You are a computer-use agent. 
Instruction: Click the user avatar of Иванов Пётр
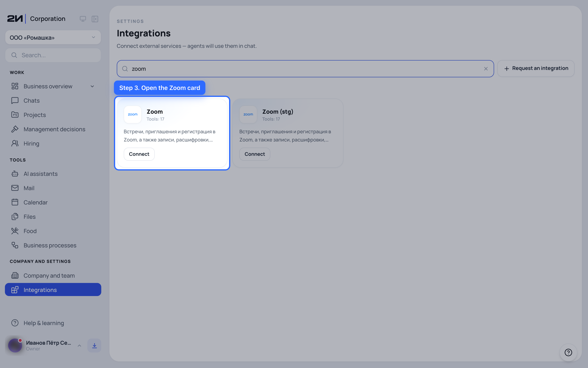coord(15,345)
